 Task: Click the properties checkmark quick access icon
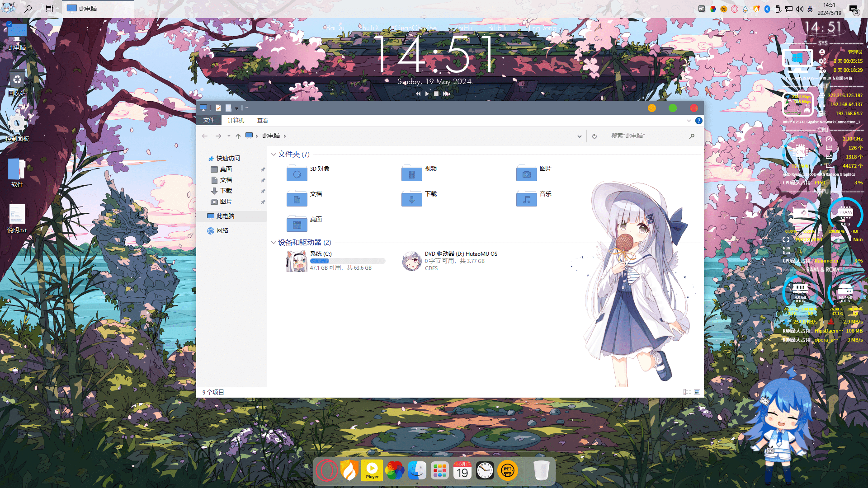[218, 108]
